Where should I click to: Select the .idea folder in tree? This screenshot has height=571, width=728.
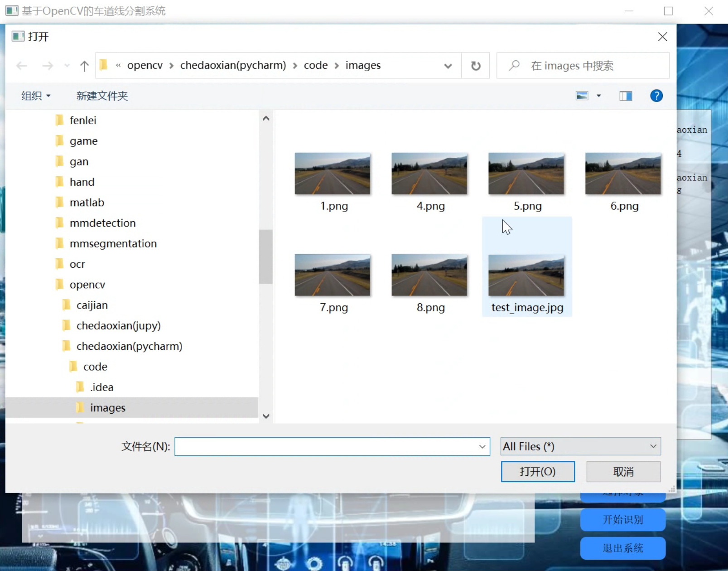(x=101, y=387)
